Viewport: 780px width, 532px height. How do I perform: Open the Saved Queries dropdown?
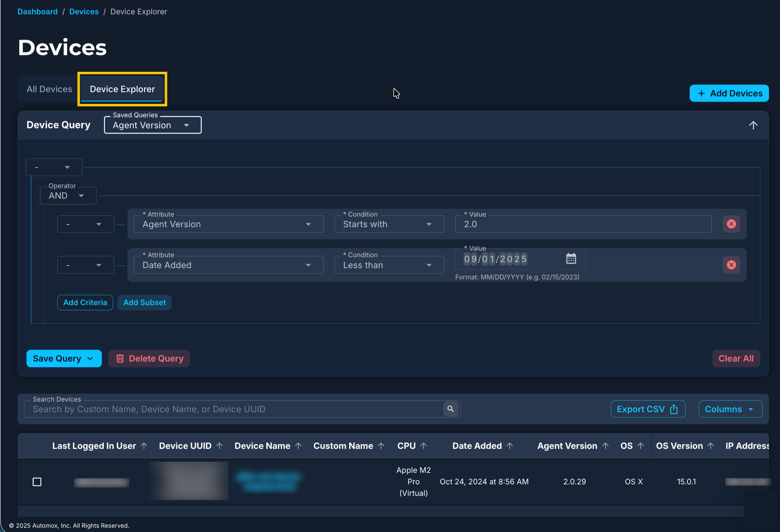(152, 125)
